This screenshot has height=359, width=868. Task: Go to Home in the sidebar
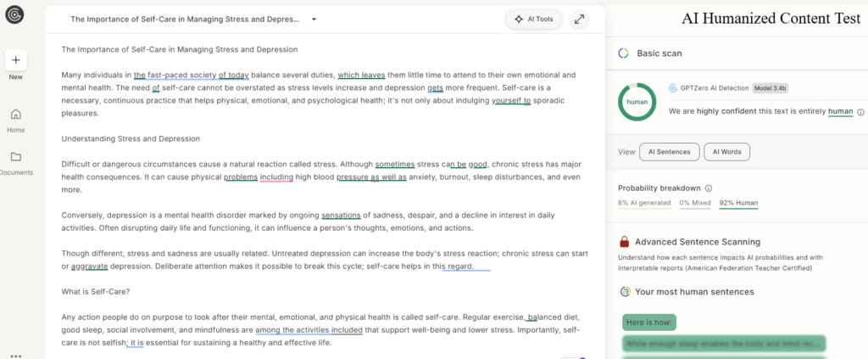[15, 121]
